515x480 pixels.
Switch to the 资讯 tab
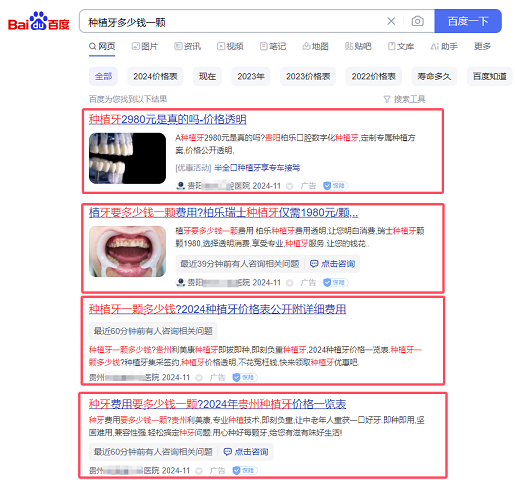coord(187,46)
